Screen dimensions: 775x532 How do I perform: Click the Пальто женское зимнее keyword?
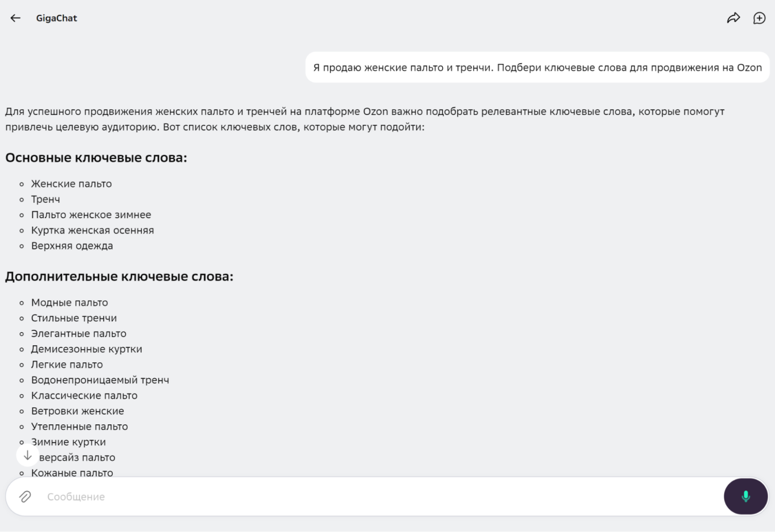point(91,215)
